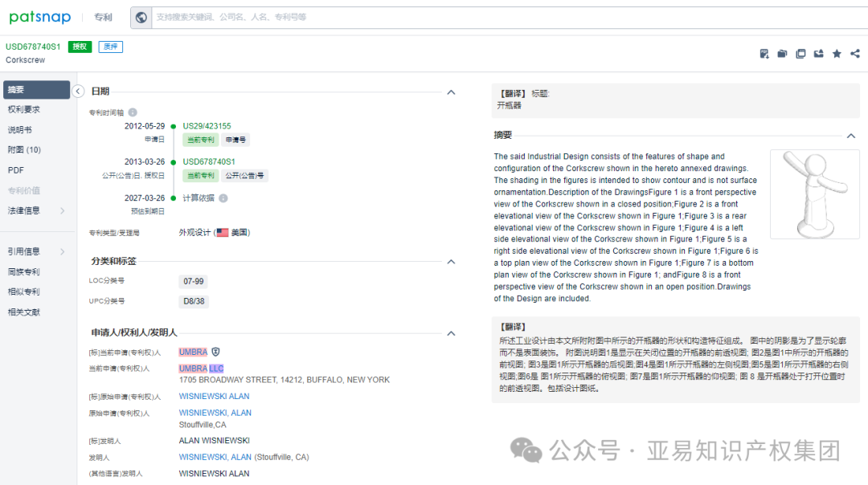Expand the 引用信息 sidebar arrow
Viewport: 868px width, 485px height.
(x=63, y=251)
